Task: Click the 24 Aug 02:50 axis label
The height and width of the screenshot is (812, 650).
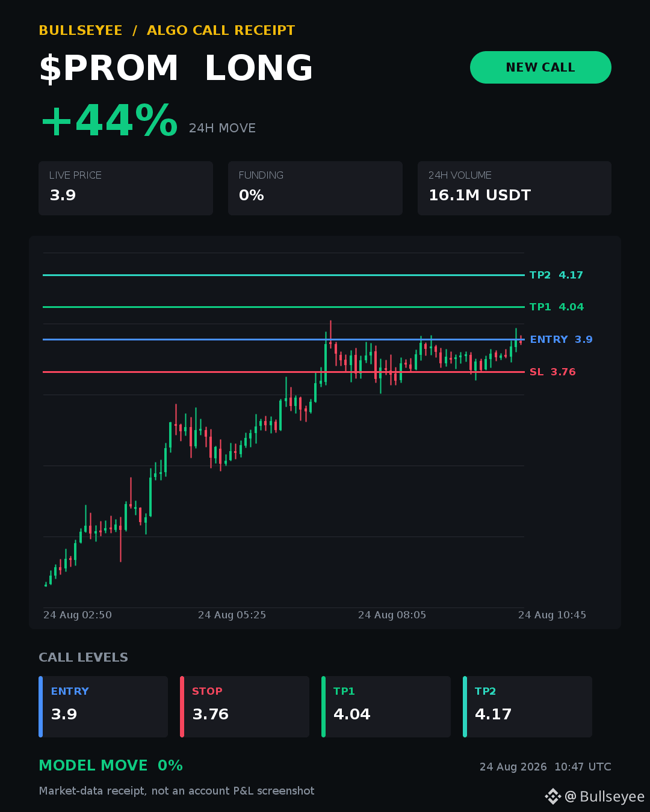Action: 78,615
